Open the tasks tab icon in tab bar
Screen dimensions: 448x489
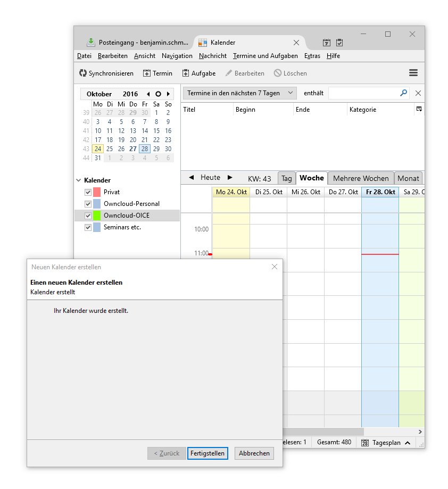(x=339, y=43)
